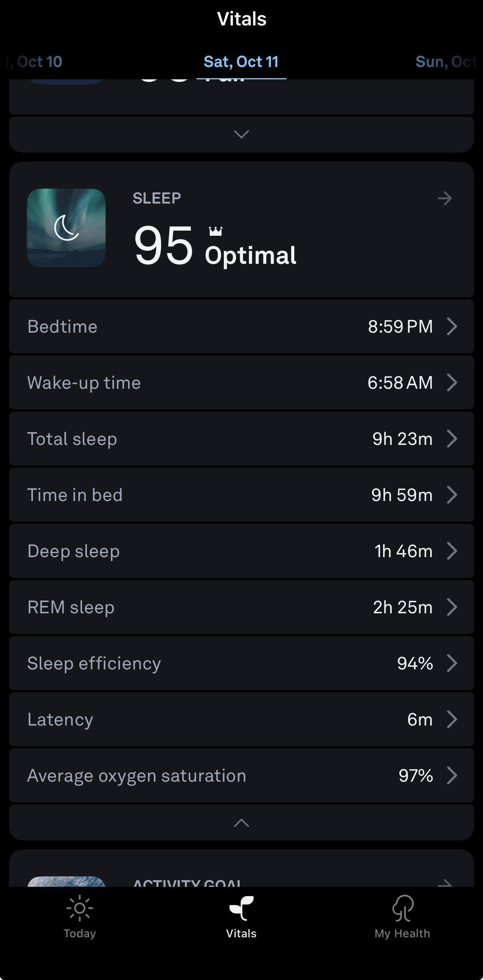Tap the Sleep arrow icon
The width and height of the screenshot is (483, 980).
click(444, 198)
